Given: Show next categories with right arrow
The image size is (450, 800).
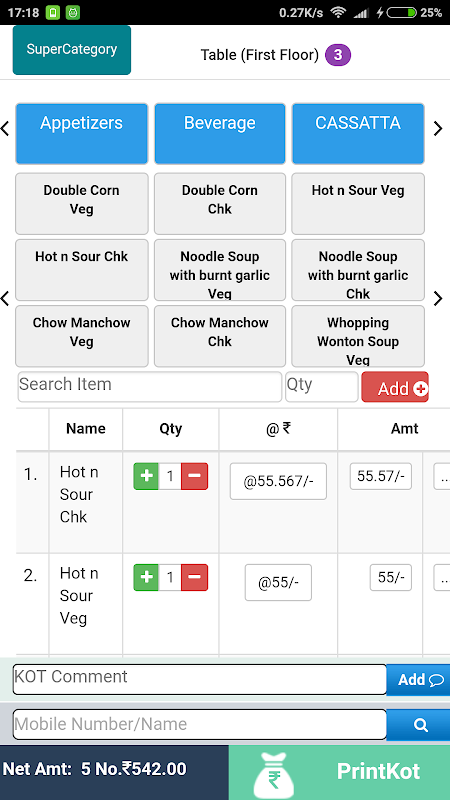Looking at the screenshot, I should [438, 129].
